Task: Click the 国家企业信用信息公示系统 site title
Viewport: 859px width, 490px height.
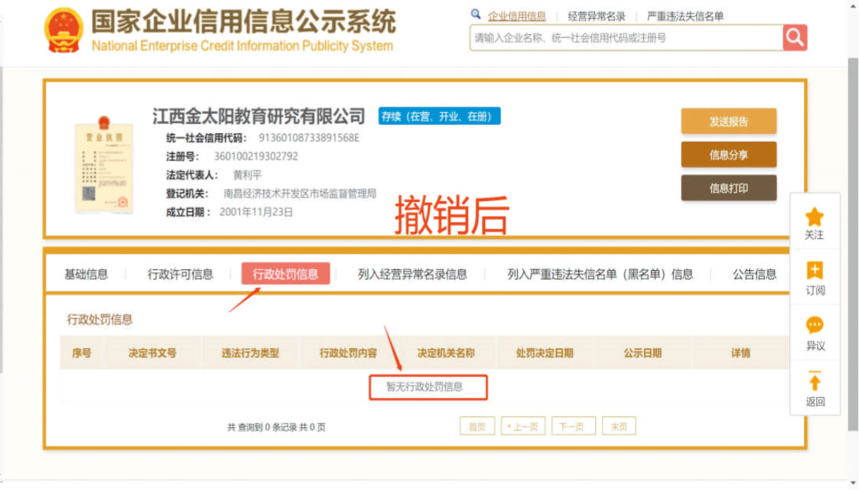Action: [243, 22]
